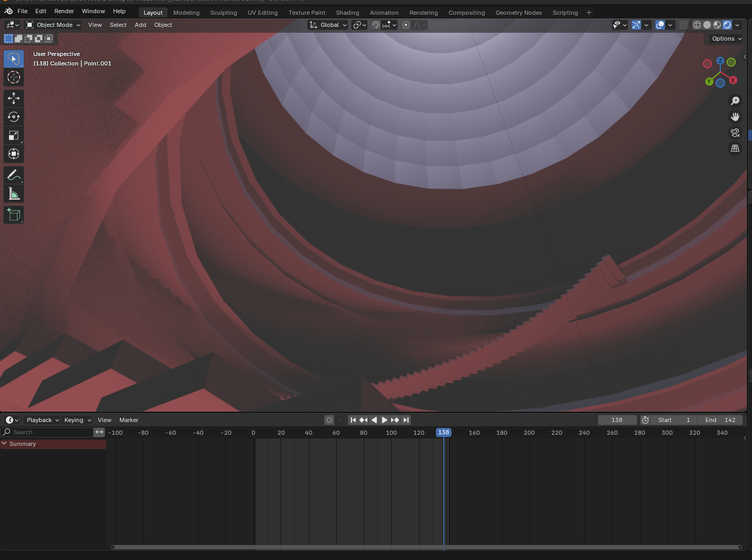The image size is (752, 560).
Task: Switch to the Modeling workspace tab
Action: [187, 13]
